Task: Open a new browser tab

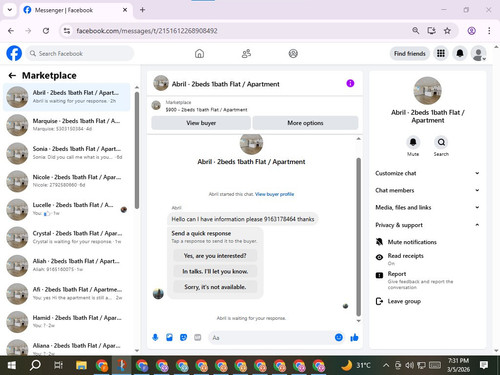Action: coord(142,10)
